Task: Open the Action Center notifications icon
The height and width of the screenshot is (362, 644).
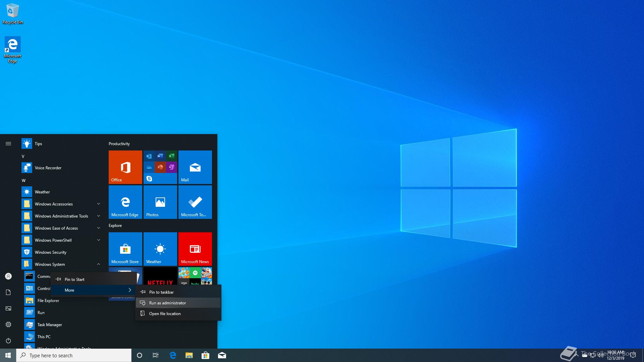Action: (x=633, y=355)
